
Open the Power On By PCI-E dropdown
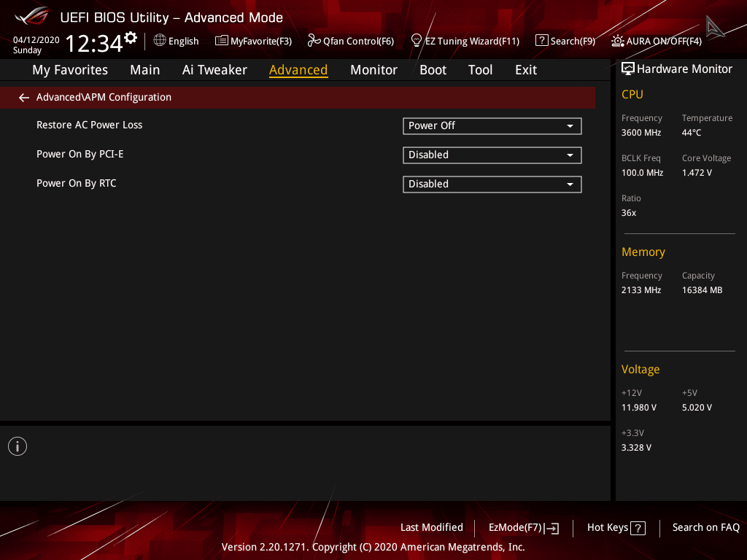pos(492,155)
